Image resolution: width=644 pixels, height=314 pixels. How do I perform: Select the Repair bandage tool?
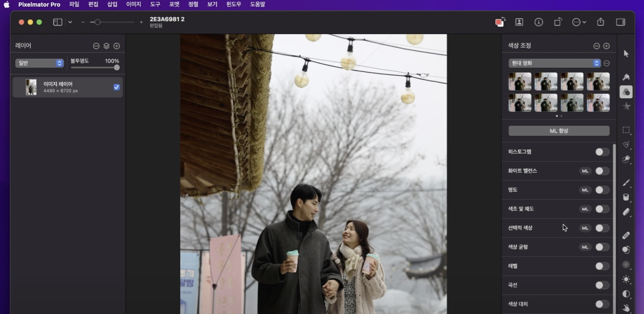pyautogui.click(x=626, y=235)
